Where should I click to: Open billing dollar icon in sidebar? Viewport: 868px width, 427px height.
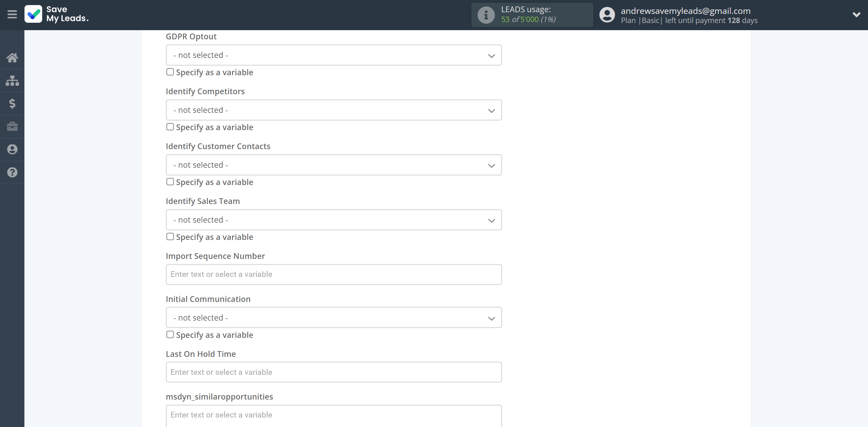click(12, 103)
